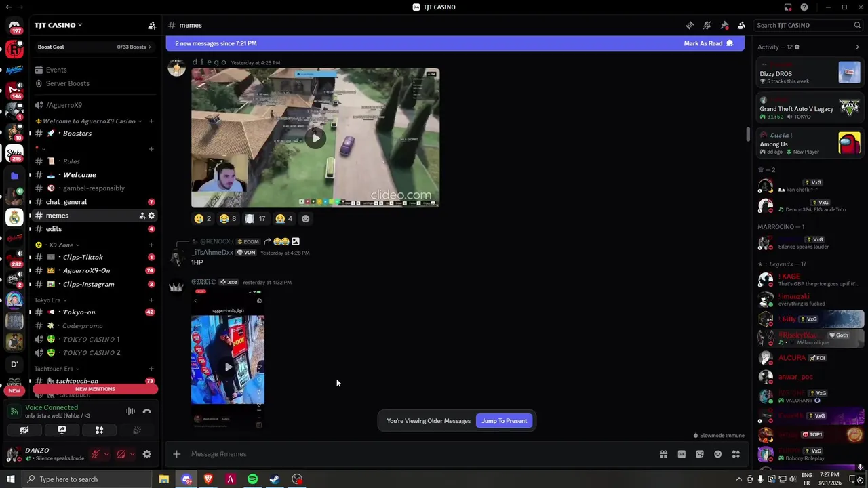Open the Clips-Tiktok channel
The width and height of the screenshot is (868, 488).
[x=94, y=257]
